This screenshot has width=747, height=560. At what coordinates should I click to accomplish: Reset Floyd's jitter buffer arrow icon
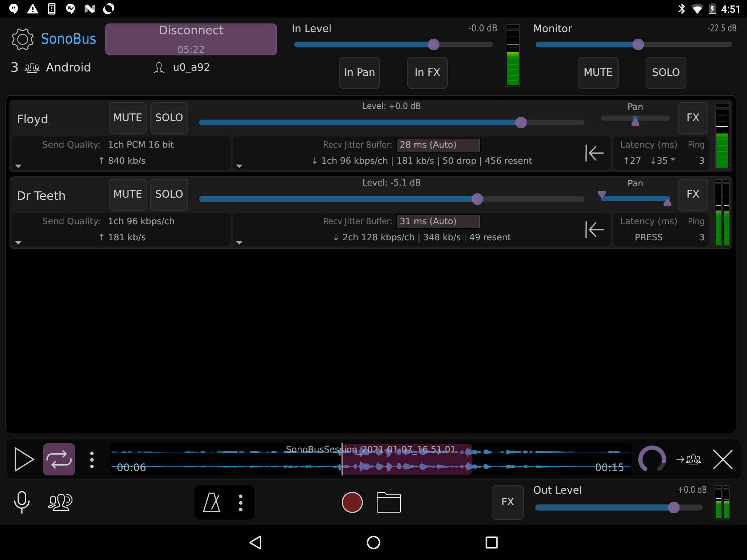tap(594, 153)
